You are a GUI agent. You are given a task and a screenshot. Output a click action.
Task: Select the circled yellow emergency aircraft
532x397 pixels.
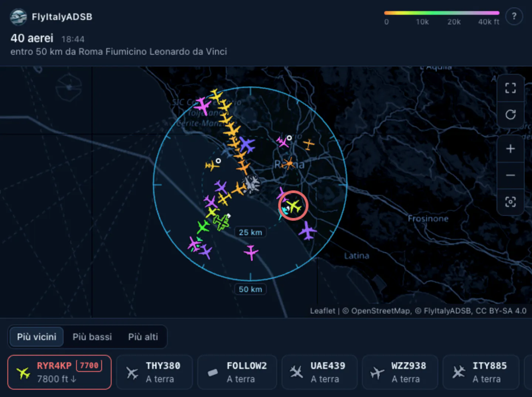tap(294, 206)
